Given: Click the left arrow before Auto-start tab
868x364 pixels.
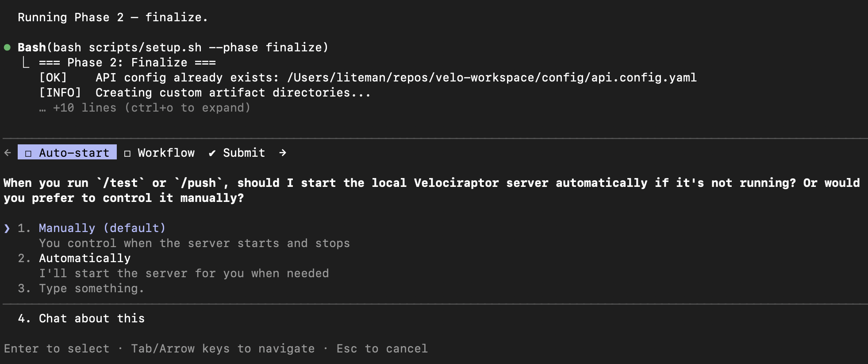Looking at the screenshot, I should (x=7, y=152).
